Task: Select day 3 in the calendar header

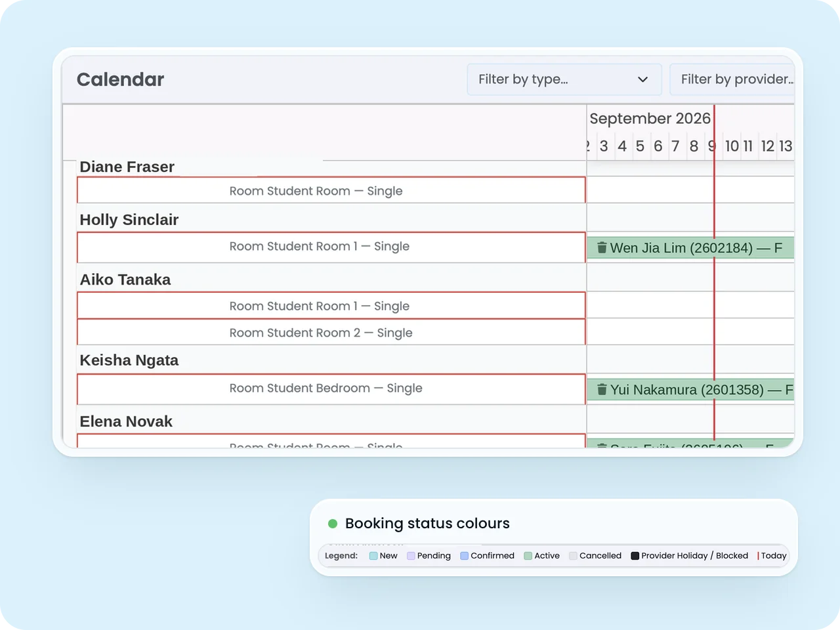Action: [604, 146]
